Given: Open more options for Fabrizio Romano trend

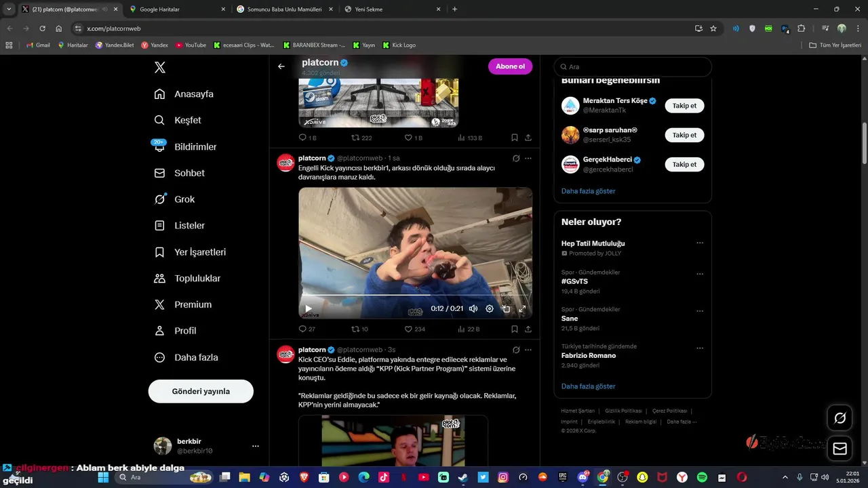Looking at the screenshot, I should (x=700, y=348).
